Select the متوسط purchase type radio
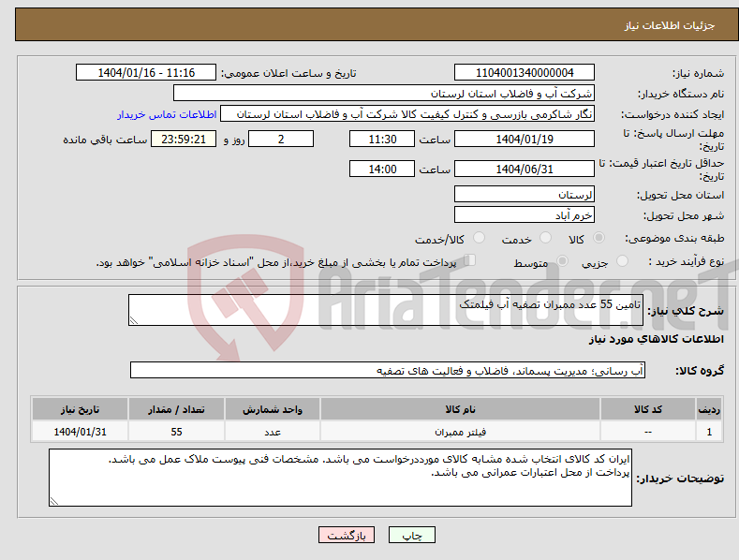 tap(562, 260)
